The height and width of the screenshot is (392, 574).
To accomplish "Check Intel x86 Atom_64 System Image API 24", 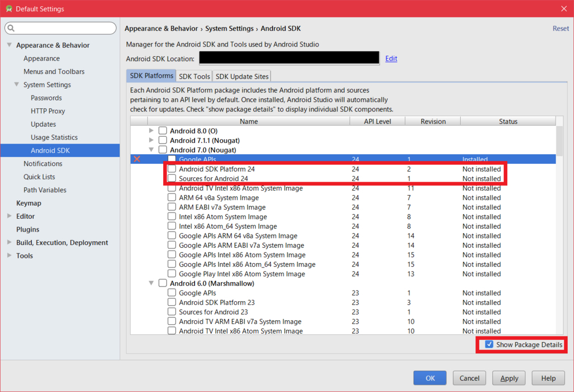I will coord(172,226).
